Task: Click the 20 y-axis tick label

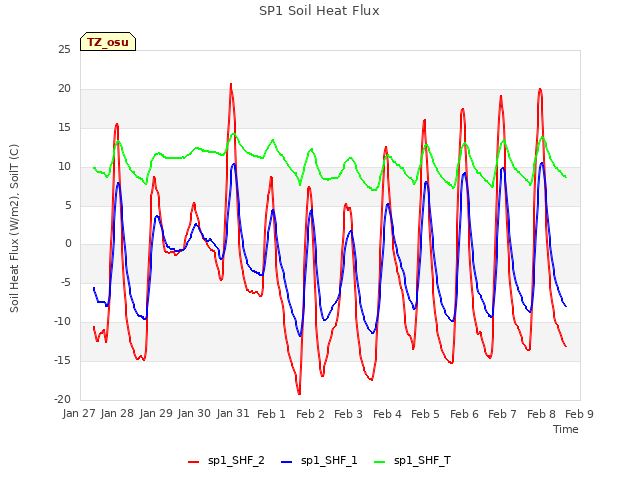Action: 64,89
